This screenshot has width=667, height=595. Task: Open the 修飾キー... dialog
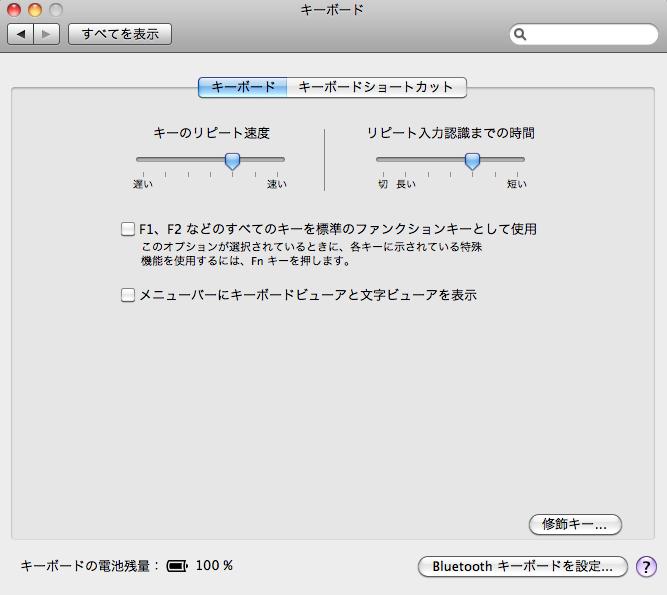coord(575,524)
